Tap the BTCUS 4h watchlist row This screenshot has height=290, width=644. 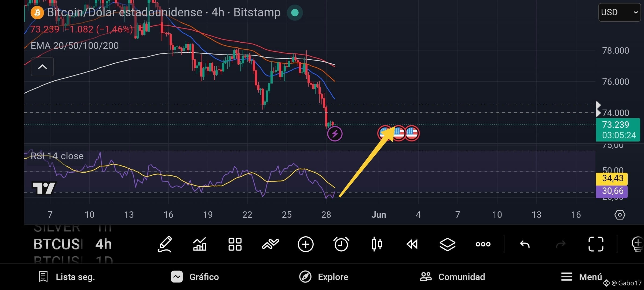tap(73, 244)
